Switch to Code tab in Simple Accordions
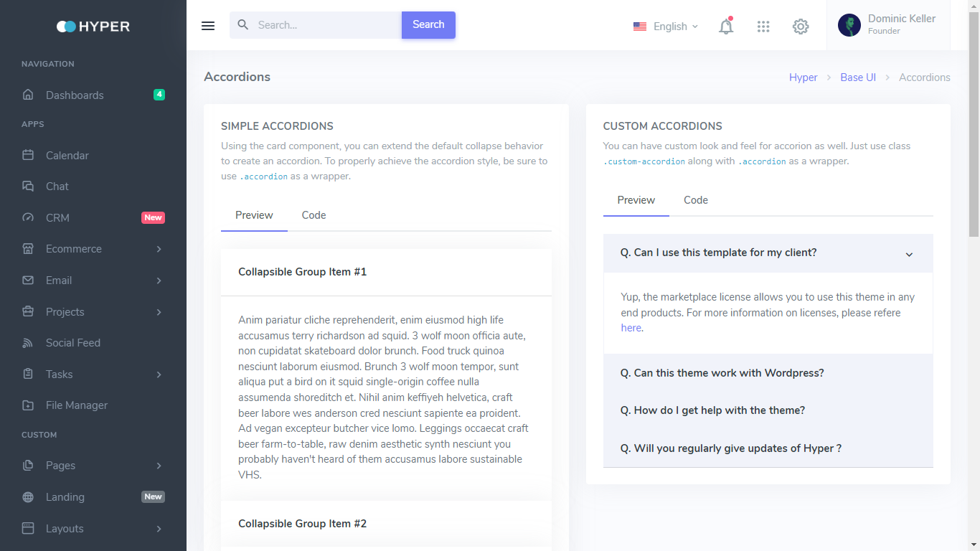 tap(314, 215)
